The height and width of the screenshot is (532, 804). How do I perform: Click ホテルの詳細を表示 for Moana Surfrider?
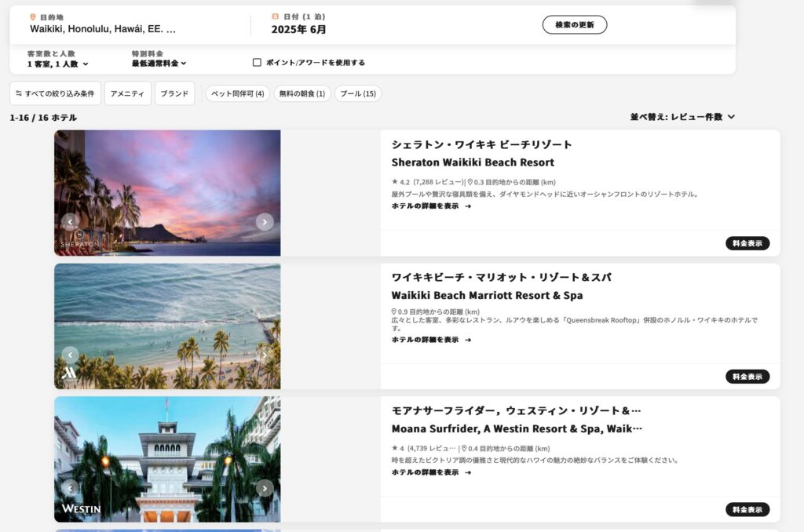pyautogui.click(x=431, y=472)
